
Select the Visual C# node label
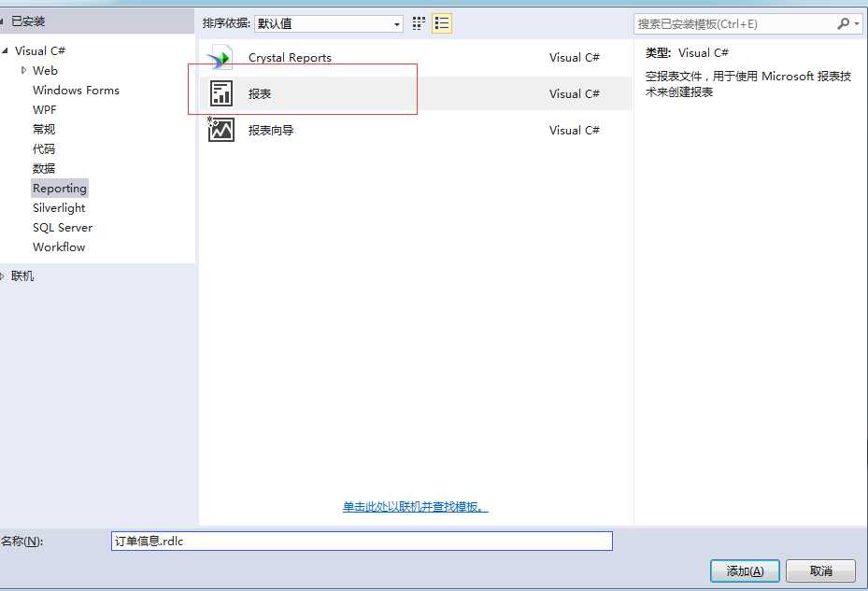click(40, 51)
